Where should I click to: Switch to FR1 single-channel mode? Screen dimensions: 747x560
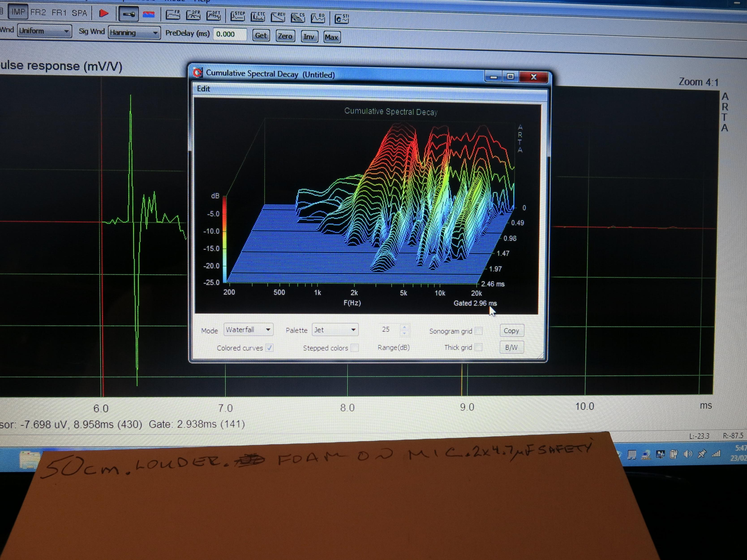pyautogui.click(x=59, y=13)
